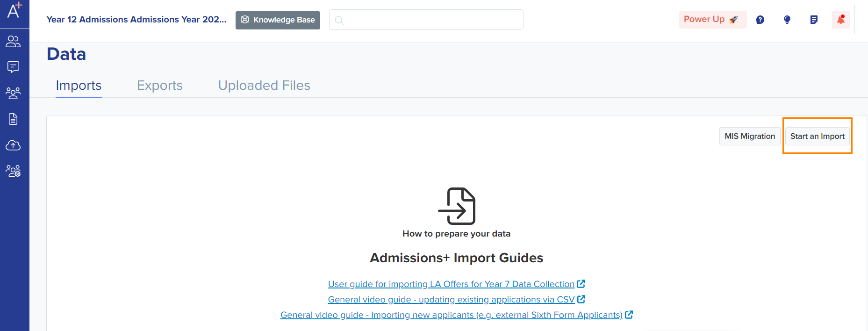Click the Data page heading
Image resolution: width=868 pixels, height=331 pixels.
66,54
